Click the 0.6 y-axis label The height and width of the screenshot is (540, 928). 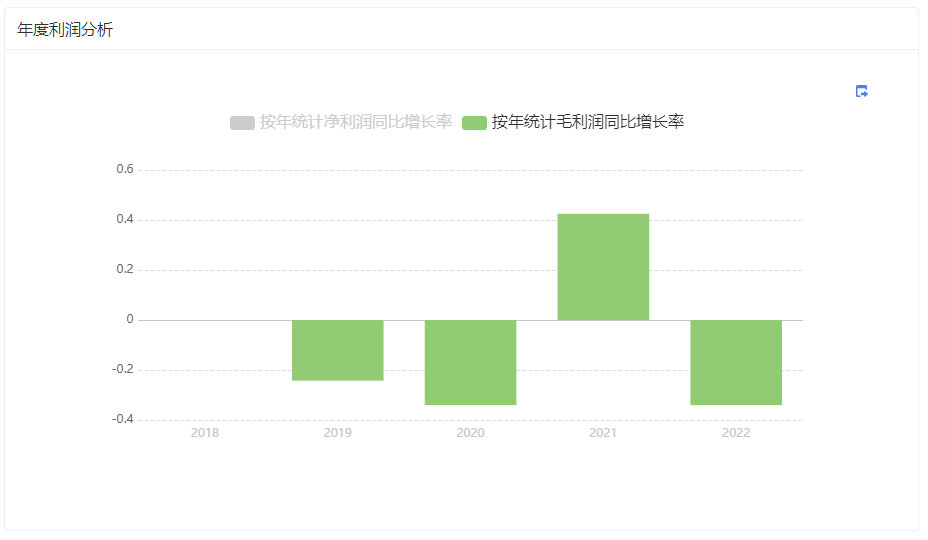coord(125,169)
